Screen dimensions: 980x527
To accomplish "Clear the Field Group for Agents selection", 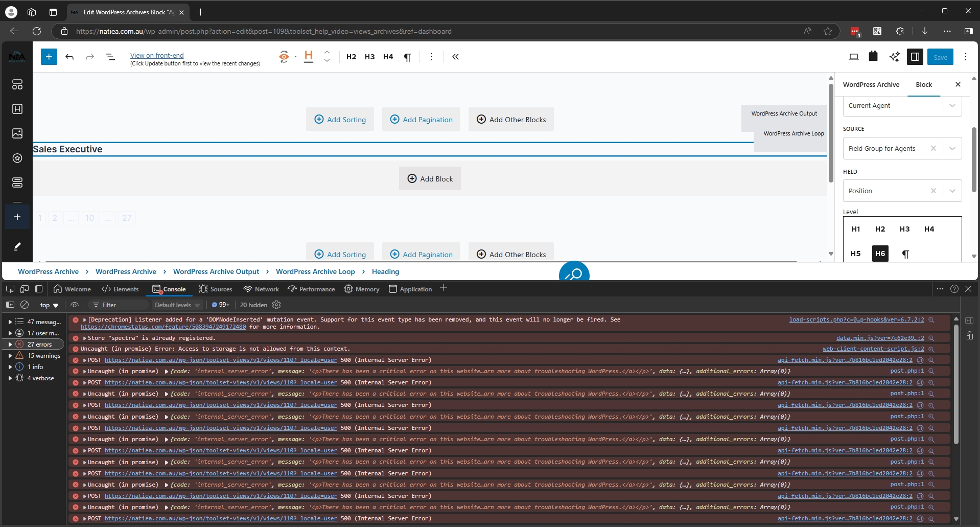I will [x=934, y=148].
